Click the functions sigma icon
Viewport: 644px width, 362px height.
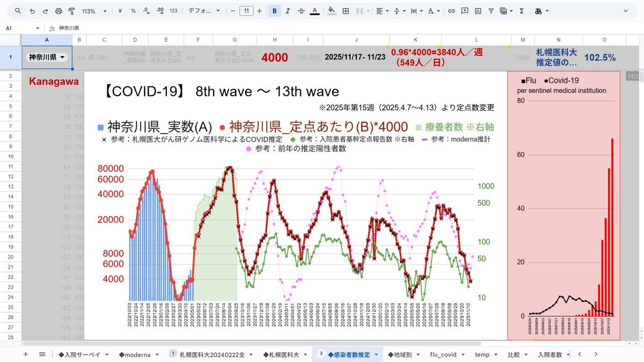521,11
